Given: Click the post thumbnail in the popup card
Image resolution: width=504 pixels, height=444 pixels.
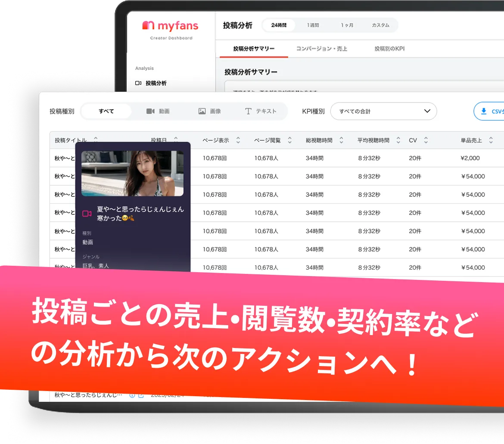Looking at the screenshot, I should coord(132,174).
